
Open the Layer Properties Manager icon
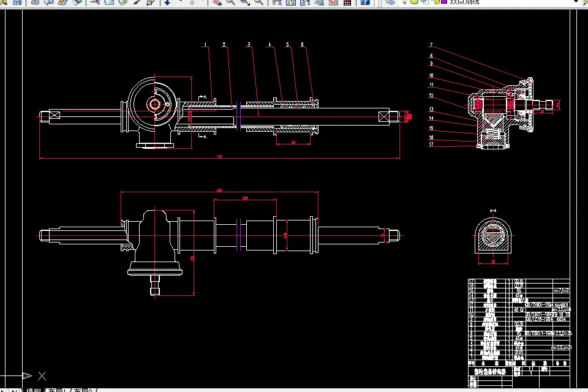click(x=390, y=2)
